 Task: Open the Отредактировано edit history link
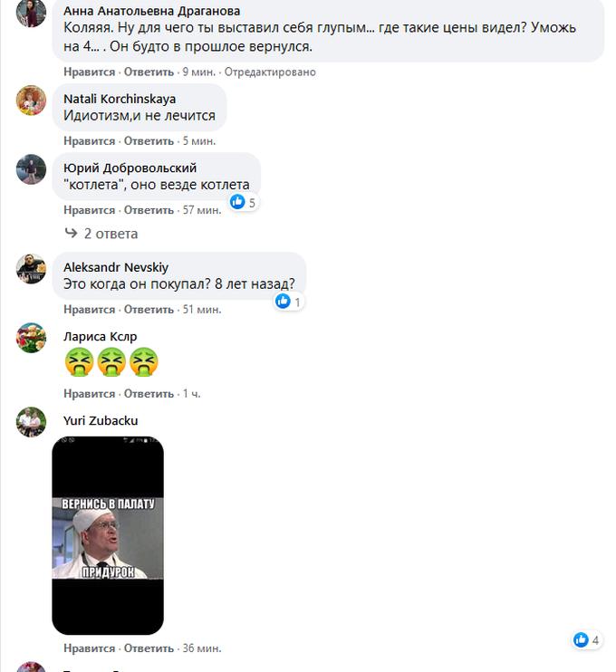pyautogui.click(x=270, y=72)
